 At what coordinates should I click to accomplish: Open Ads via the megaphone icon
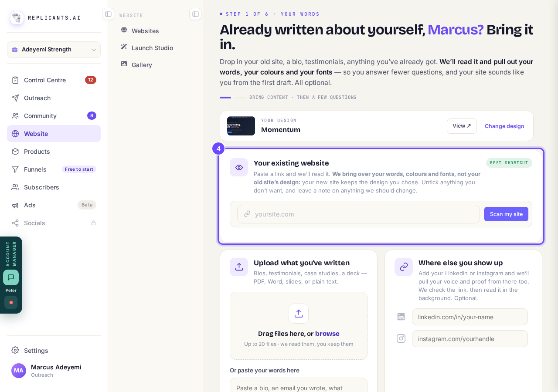click(x=15, y=205)
